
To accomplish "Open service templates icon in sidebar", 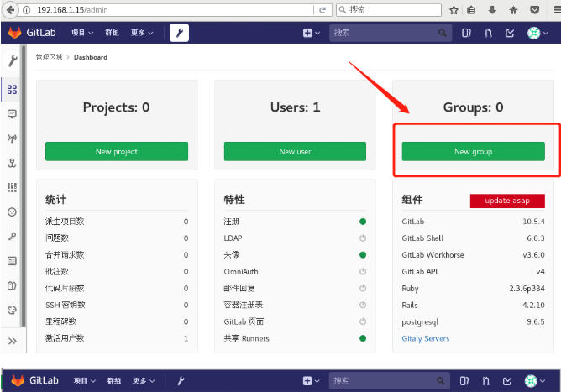I will coord(12,261).
